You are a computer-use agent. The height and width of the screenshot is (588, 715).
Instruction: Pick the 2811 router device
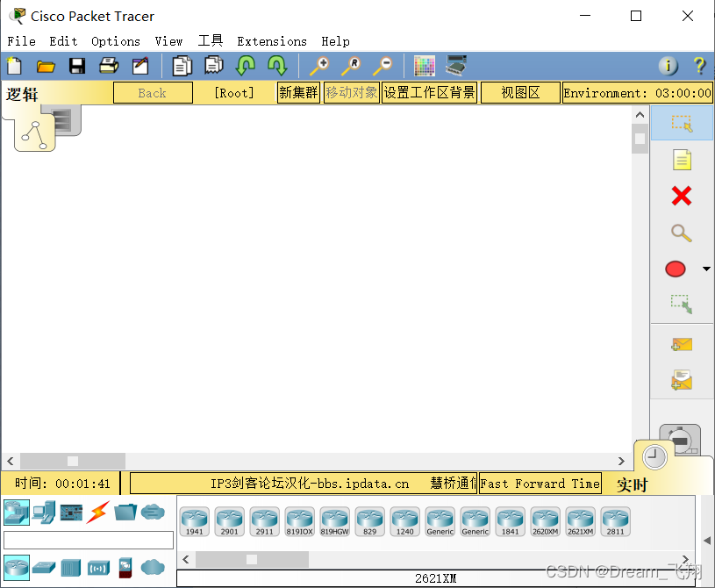click(616, 521)
